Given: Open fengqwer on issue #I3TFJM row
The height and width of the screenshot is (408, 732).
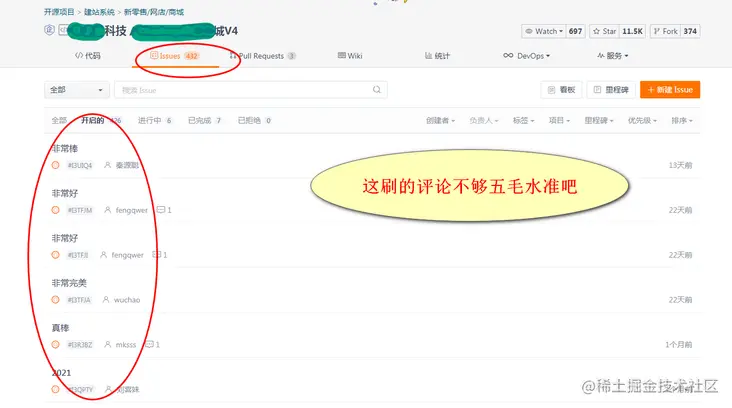Looking at the screenshot, I should point(132,210).
